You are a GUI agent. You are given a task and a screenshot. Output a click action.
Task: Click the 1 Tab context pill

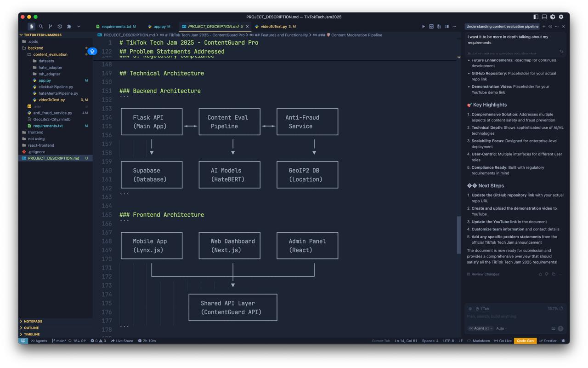coord(482,309)
